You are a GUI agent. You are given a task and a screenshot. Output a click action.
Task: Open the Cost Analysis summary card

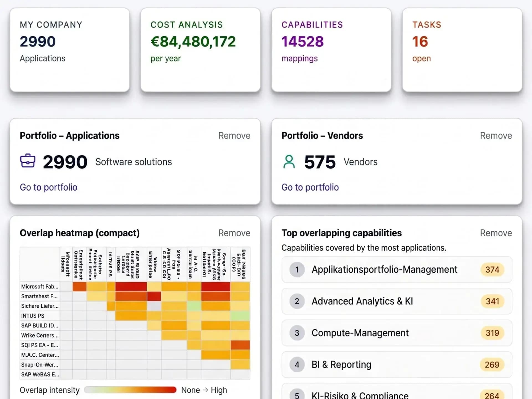click(x=200, y=50)
